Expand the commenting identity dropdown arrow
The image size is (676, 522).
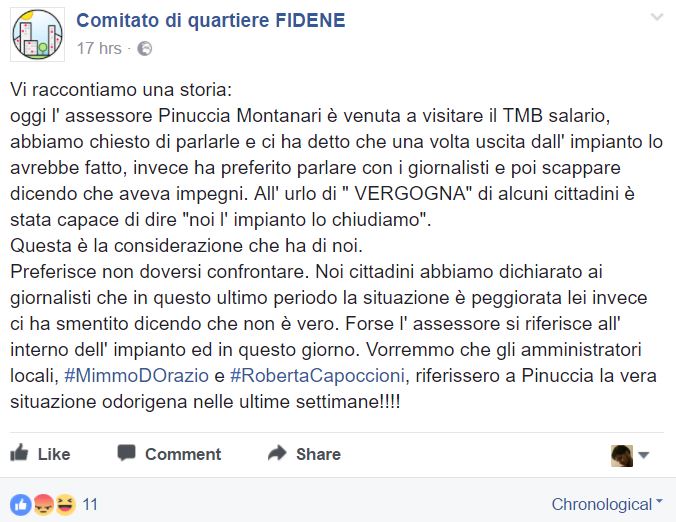pos(644,455)
